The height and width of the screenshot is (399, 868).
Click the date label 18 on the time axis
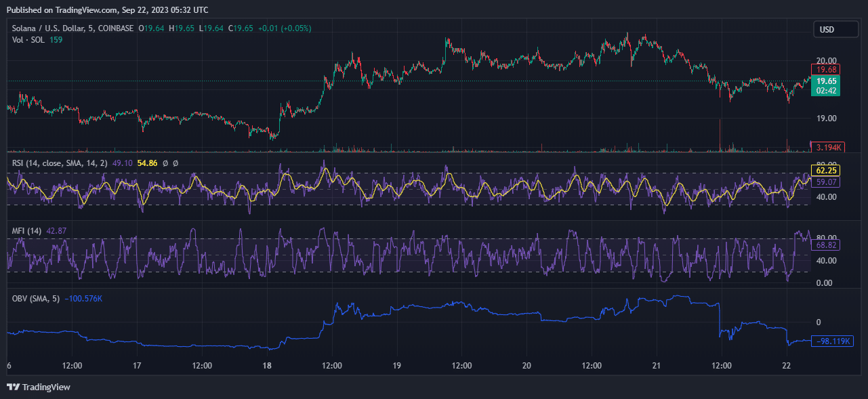267,366
